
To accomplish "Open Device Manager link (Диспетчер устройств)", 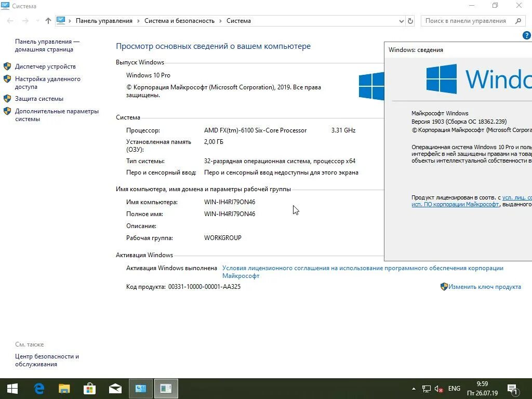I will point(45,66).
